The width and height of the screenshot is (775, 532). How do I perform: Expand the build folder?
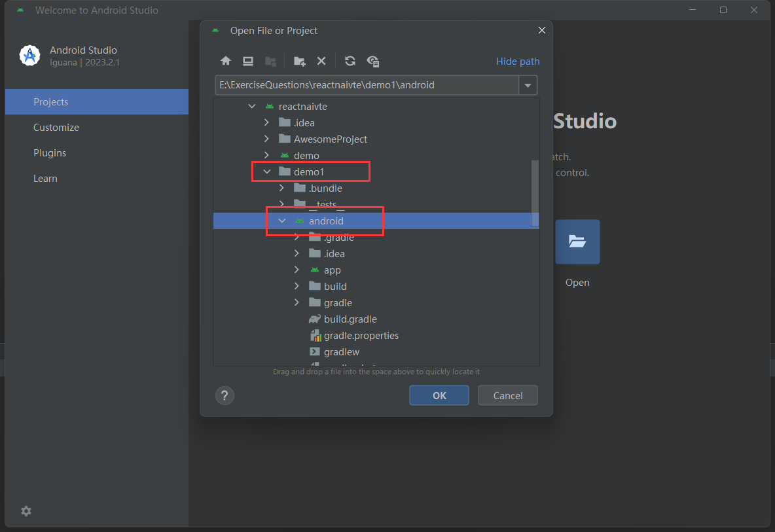pyautogui.click(x=297, y=286)
